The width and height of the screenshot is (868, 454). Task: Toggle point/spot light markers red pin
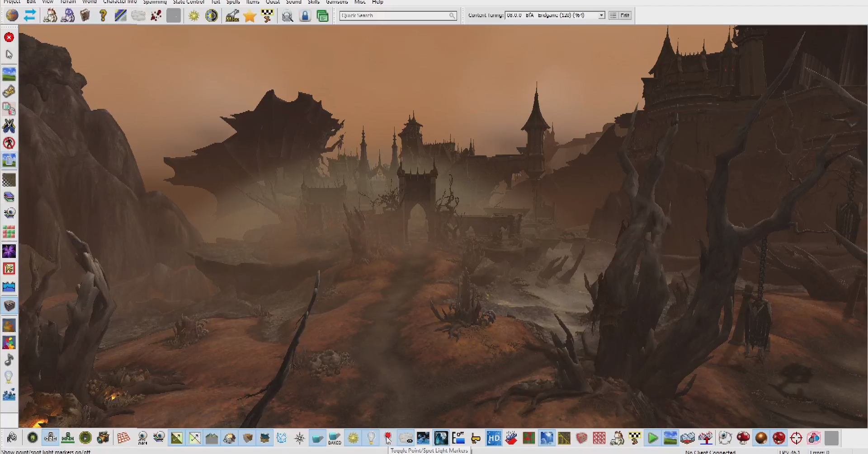tap(388, 438)
